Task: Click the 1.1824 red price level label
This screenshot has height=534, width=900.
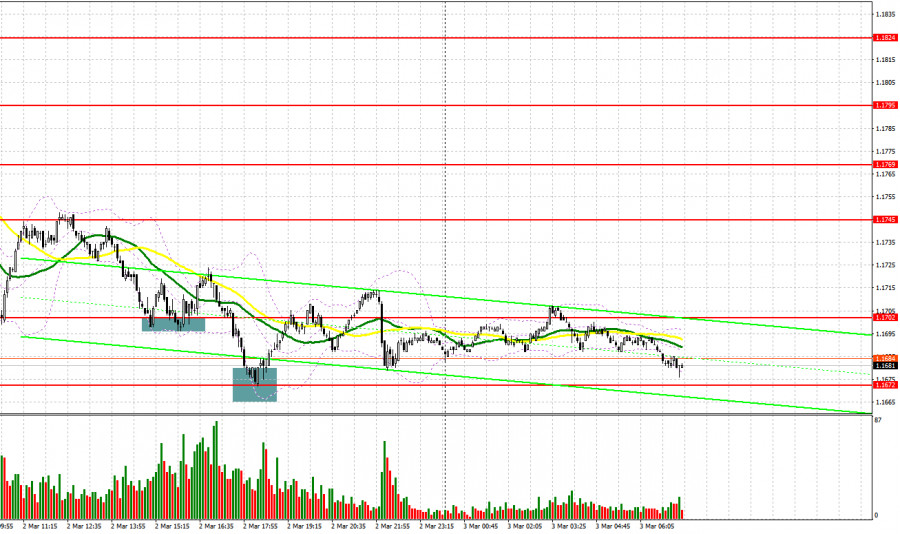Action: coord(883,38)
